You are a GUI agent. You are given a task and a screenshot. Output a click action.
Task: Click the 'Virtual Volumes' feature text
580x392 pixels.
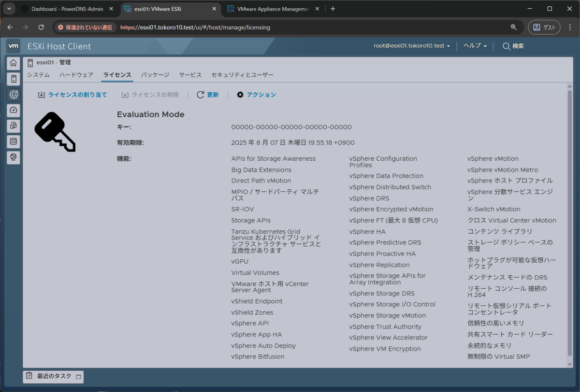(255, 273)
